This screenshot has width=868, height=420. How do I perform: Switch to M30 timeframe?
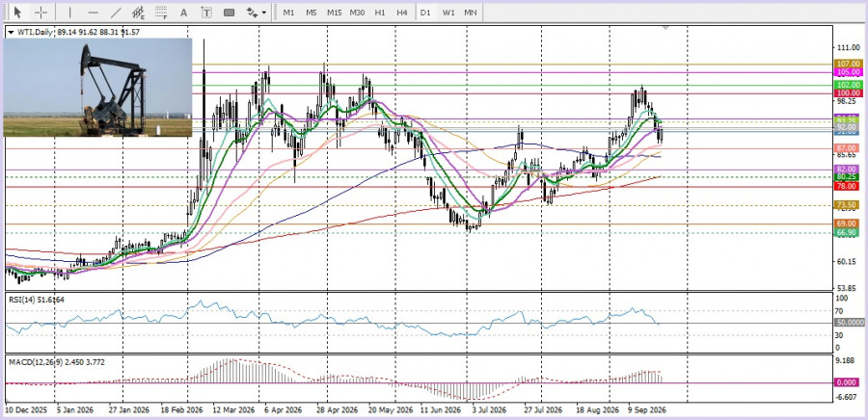357,13
